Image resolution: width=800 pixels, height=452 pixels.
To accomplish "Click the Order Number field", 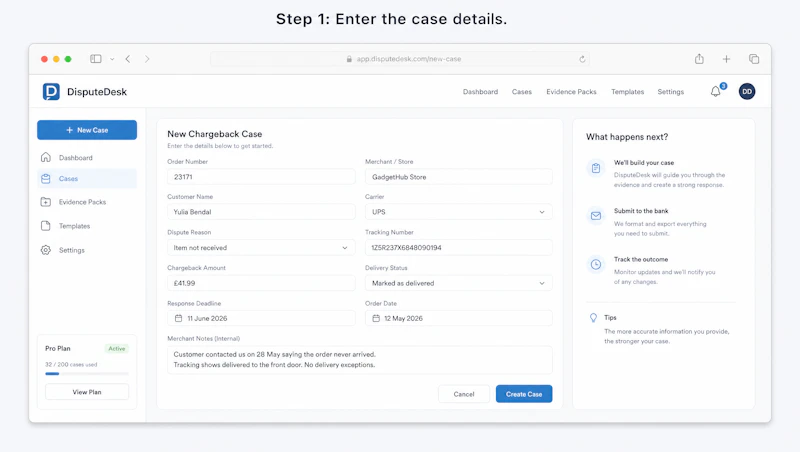I will pyautogui.click(x=261, y=177).
